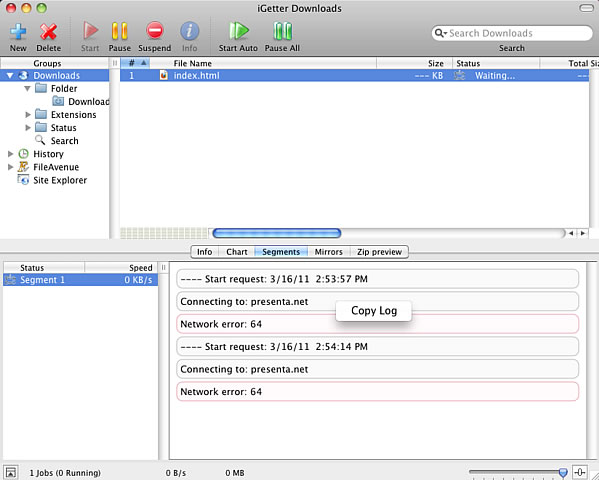Image resolution: width=599 pixels, height=480 pixels.
Task: Expand the FileAvenue group
Action: click(11, 167)
